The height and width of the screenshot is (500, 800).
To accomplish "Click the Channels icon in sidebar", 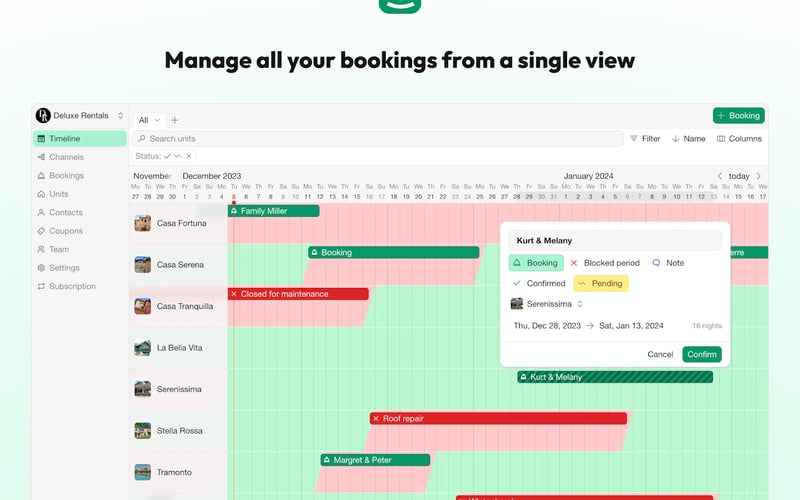I will pos(41,157).
